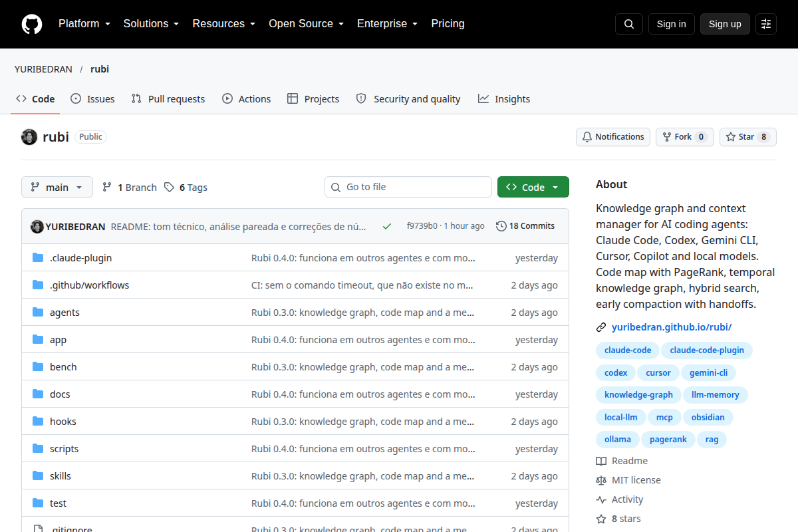
Task: Open Readme via book icon
Action: (x=601, y=461)
